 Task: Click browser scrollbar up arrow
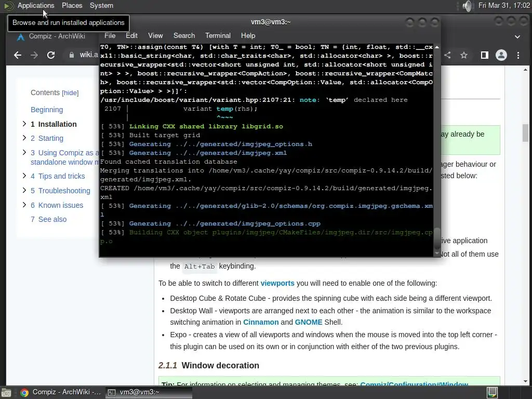click(x=526, y=70)
